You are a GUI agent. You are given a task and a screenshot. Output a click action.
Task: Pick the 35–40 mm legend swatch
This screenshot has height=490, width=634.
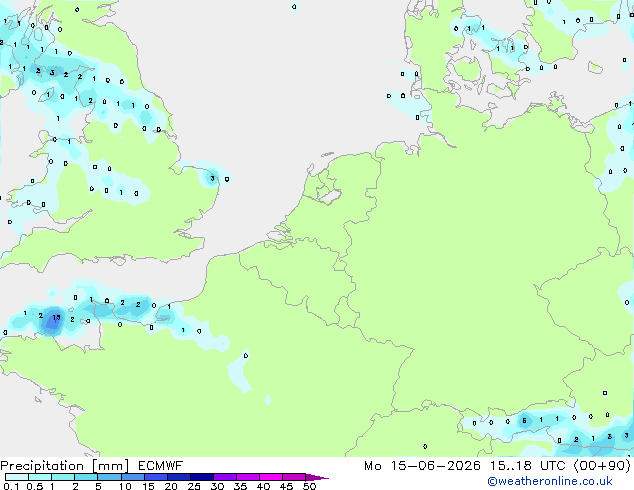(x=247, y=477)
